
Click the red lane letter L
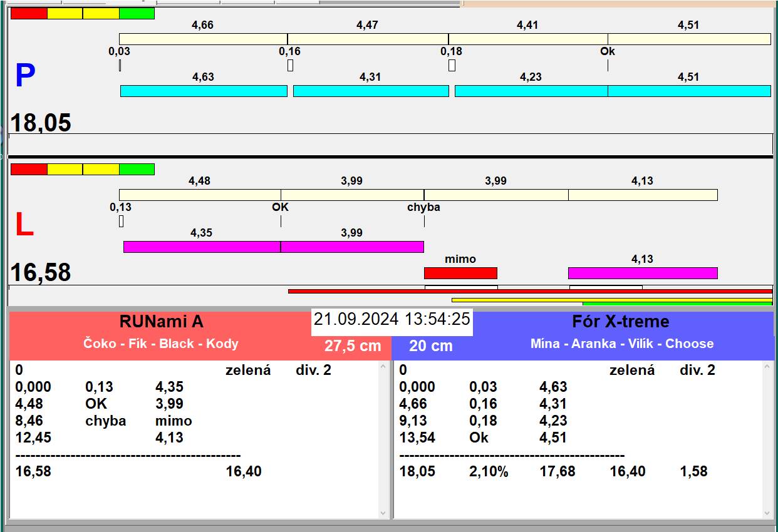pyautogui.click(x=24, y=225)
